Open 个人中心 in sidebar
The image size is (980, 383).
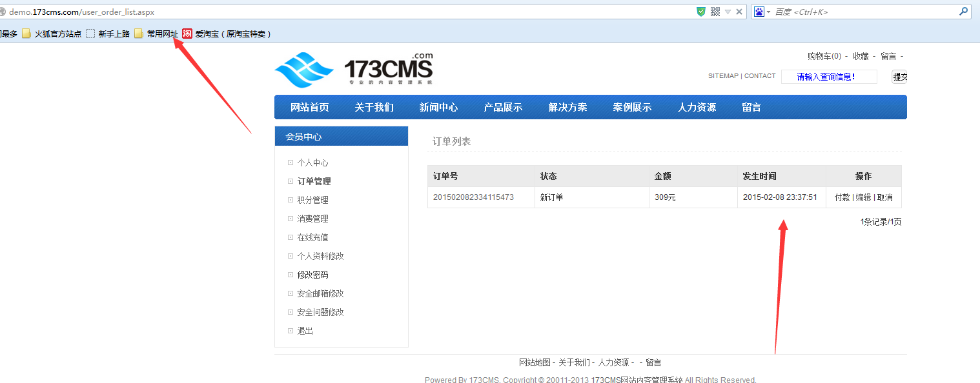(x=312, y=162)
